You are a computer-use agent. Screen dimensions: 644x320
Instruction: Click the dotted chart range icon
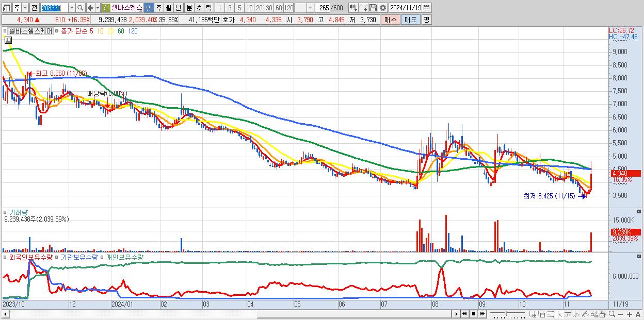tap(550, 314)
